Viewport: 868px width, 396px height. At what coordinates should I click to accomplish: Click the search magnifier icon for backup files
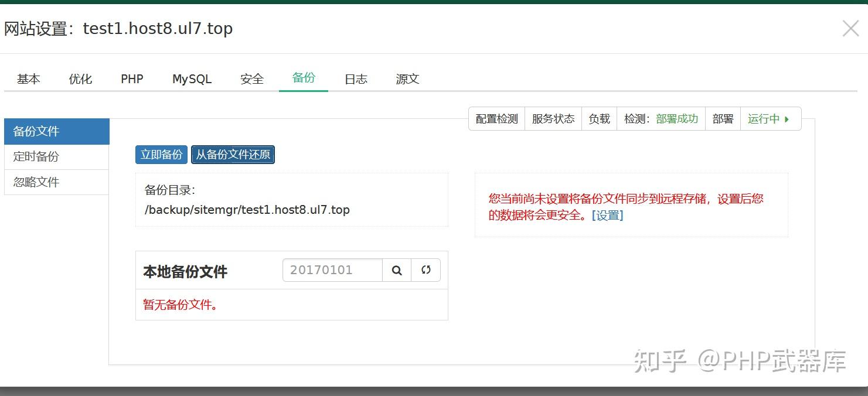click(397, 270)
